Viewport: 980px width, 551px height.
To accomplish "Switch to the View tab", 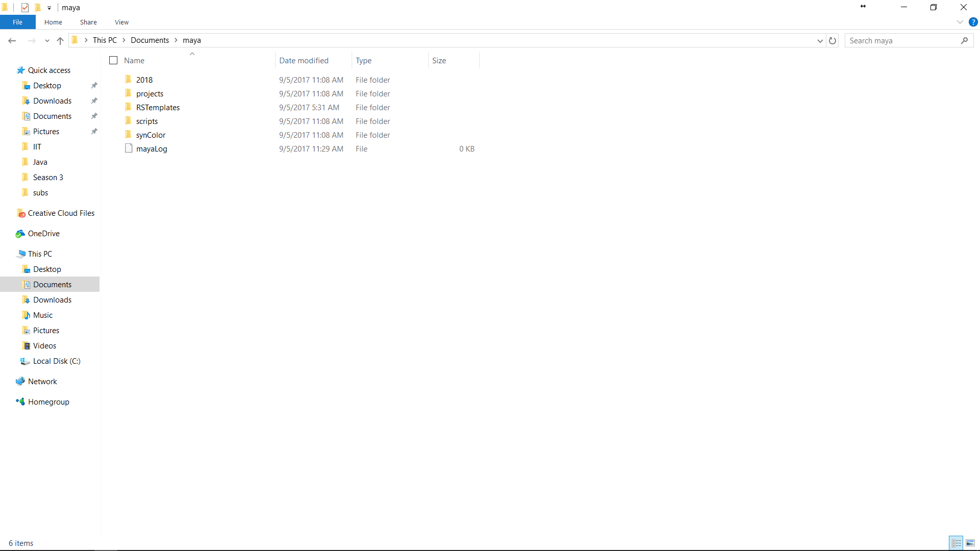I will coord(121,22).
